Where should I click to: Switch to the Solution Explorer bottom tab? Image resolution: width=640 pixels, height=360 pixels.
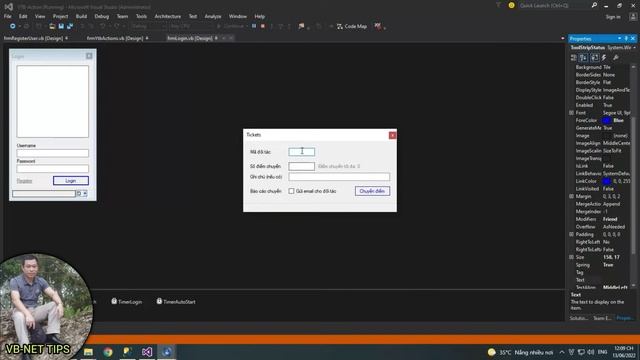(579, 318)
